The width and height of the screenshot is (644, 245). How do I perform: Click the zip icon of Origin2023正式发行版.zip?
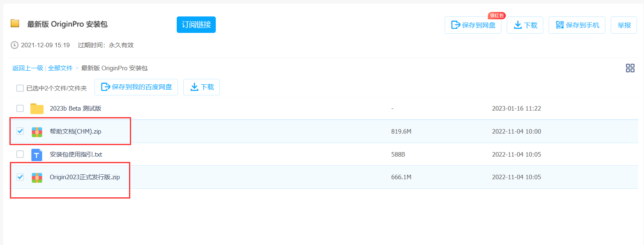pos(37,178)
